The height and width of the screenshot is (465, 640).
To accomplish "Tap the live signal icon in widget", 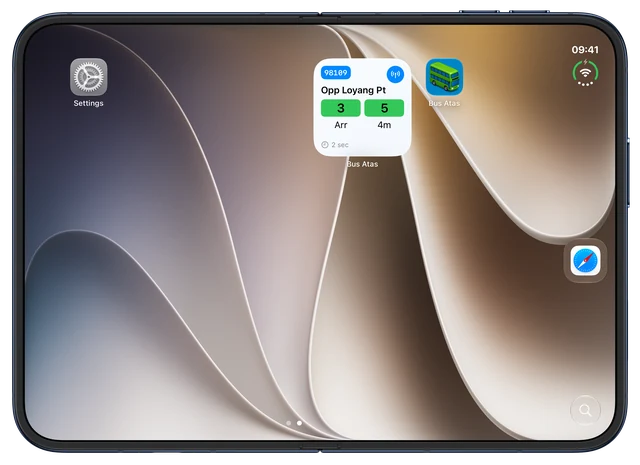I will [x=395, y=74].
